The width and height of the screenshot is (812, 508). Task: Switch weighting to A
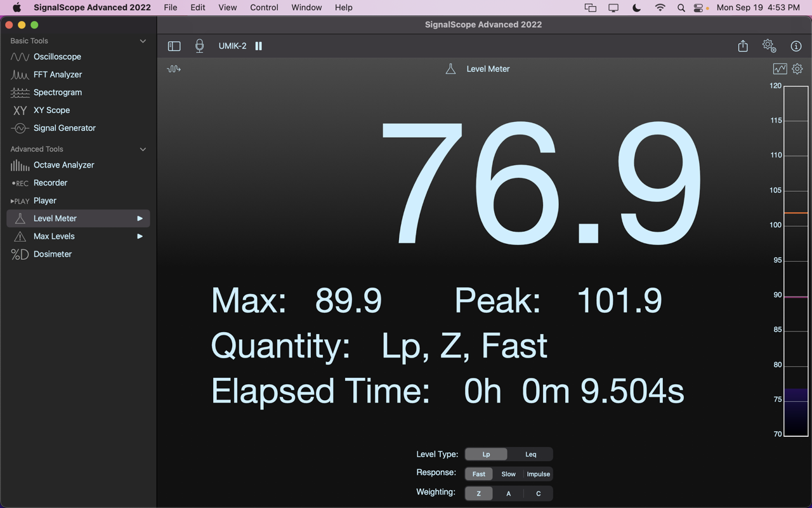508,493
